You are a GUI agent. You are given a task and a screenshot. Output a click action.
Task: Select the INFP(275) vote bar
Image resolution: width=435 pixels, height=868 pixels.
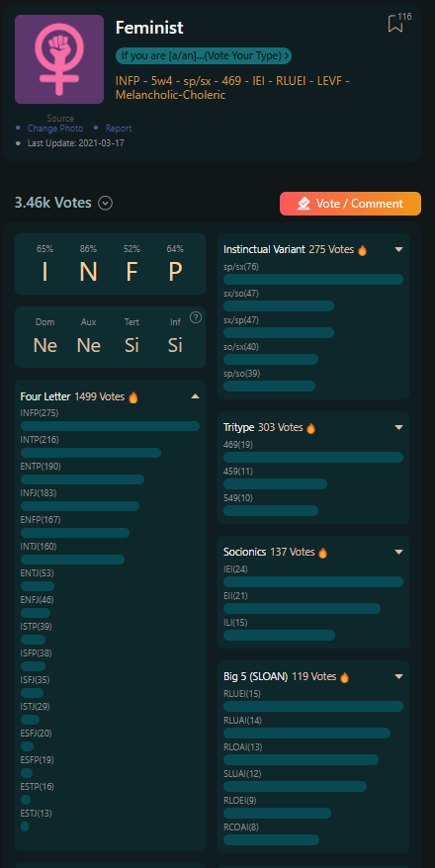(110, 426)
